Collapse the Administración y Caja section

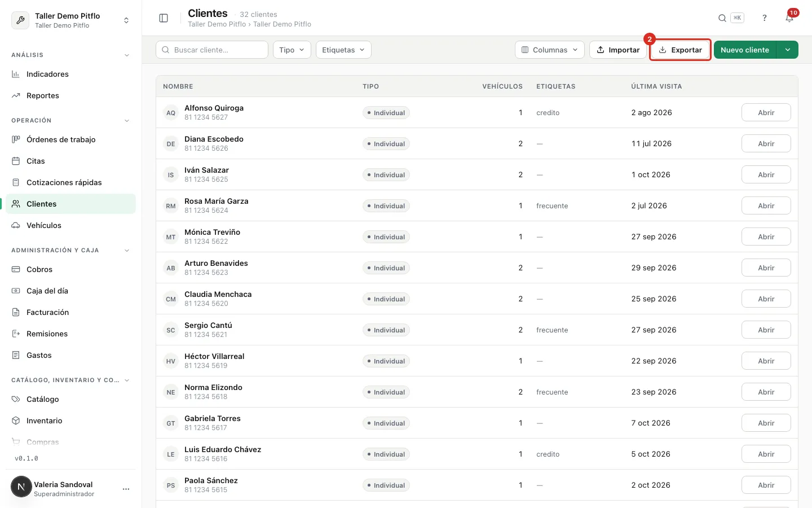pyautogui.click(x=127, y=251)
